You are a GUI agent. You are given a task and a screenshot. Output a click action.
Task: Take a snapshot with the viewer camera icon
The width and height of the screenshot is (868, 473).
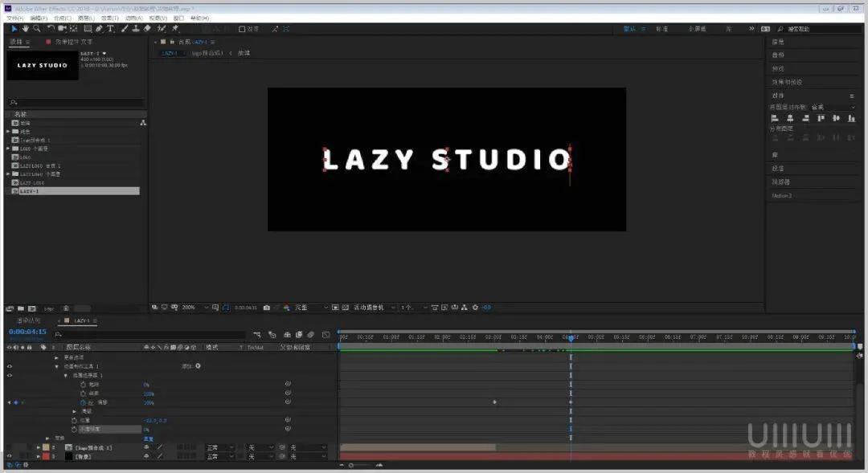pos(267,308)
